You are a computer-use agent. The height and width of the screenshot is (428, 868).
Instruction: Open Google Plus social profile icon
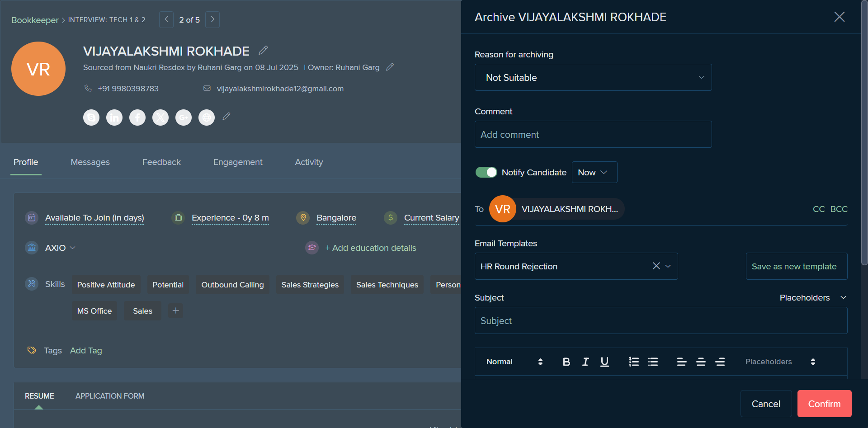184,118
